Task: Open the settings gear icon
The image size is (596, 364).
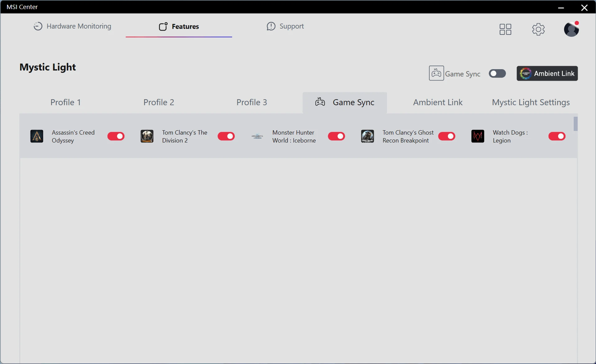Action: pos(538,29)
